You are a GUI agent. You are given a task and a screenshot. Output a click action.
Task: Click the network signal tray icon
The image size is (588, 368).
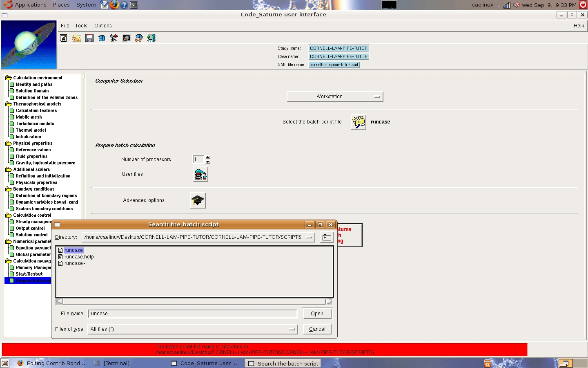click(x=507, y=5)
